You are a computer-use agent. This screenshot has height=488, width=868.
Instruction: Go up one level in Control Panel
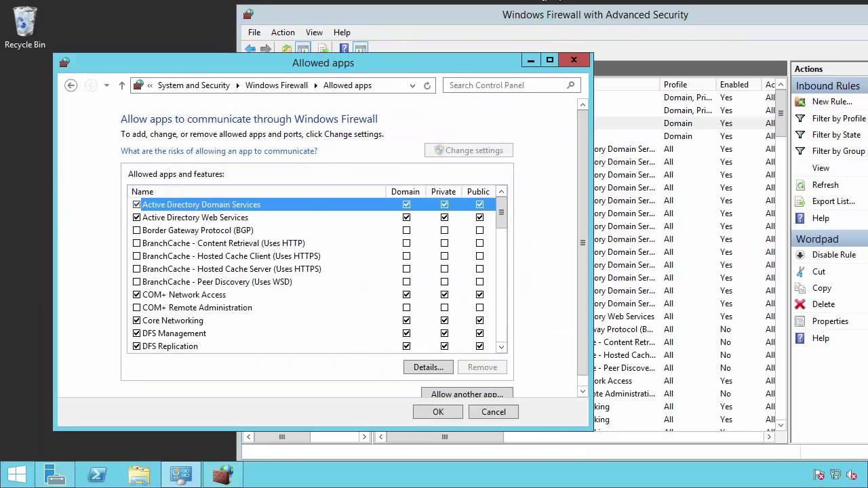[x=122, y=85]
